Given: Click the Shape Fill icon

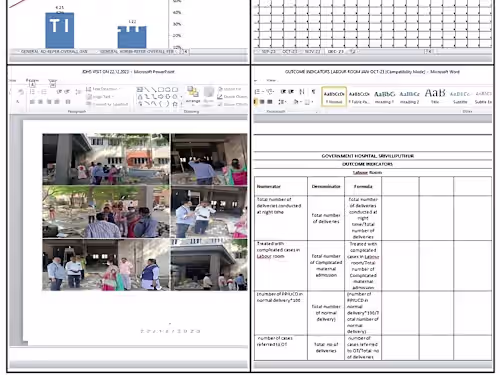Looking at the screenshot, I should click(230, 89).
